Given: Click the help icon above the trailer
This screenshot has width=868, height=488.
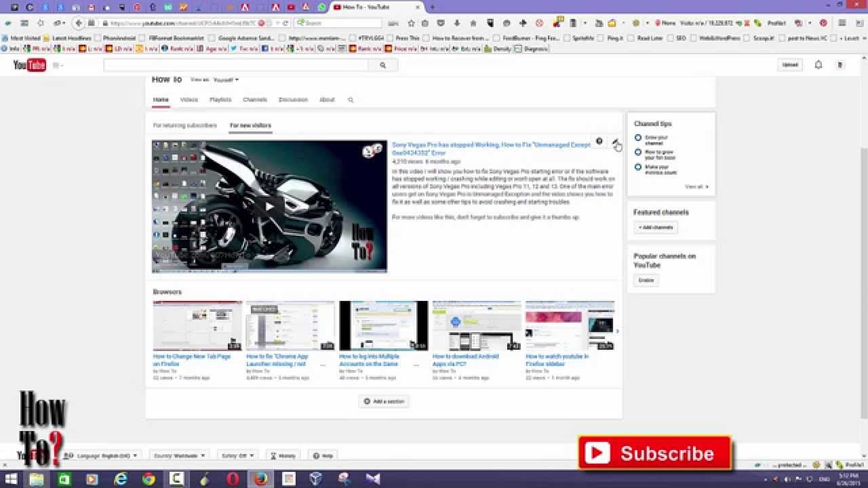Looking at the screenshot, I should [599, 142].
